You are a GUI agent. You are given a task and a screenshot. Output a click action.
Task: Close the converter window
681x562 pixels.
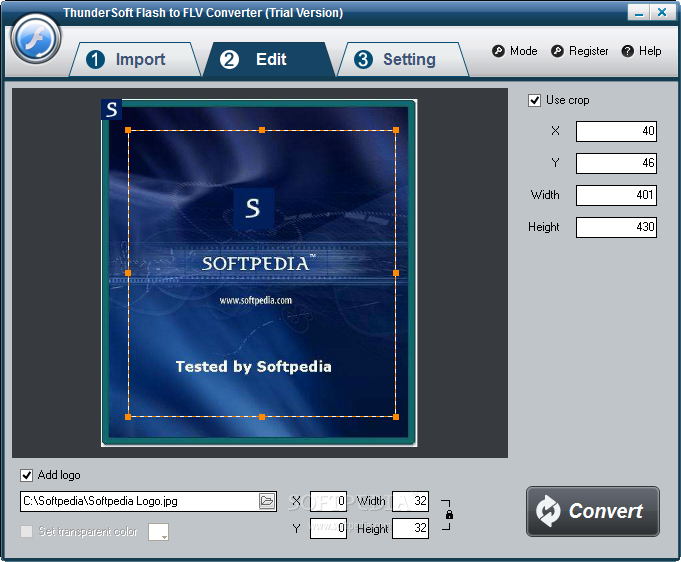(662, 13)
